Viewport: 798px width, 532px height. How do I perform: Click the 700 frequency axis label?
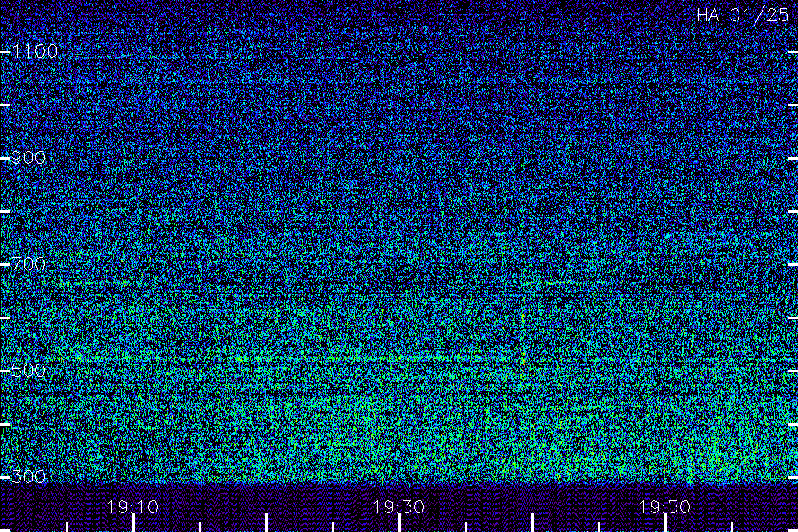coord(28,263)
